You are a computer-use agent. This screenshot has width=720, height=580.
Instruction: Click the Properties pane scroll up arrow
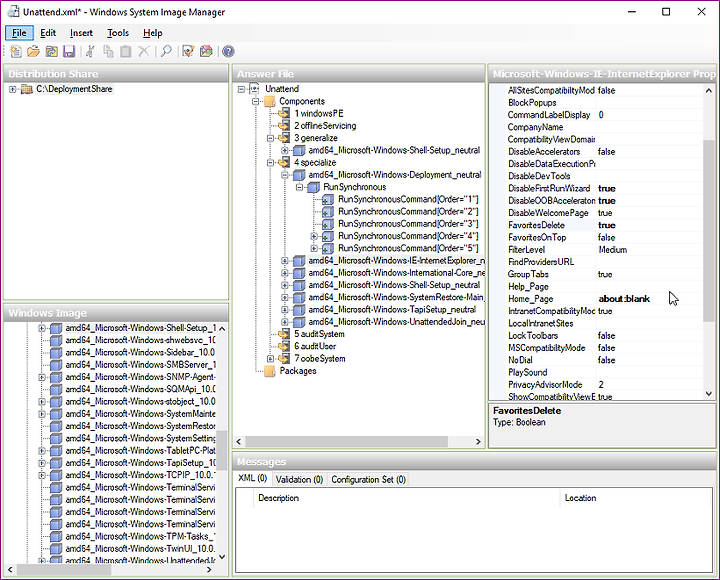709,90
